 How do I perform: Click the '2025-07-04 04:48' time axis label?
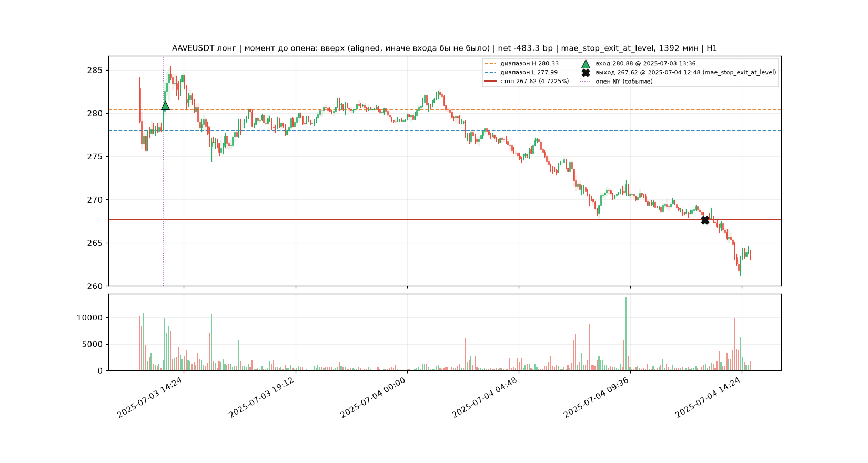(x=486, y=398)
